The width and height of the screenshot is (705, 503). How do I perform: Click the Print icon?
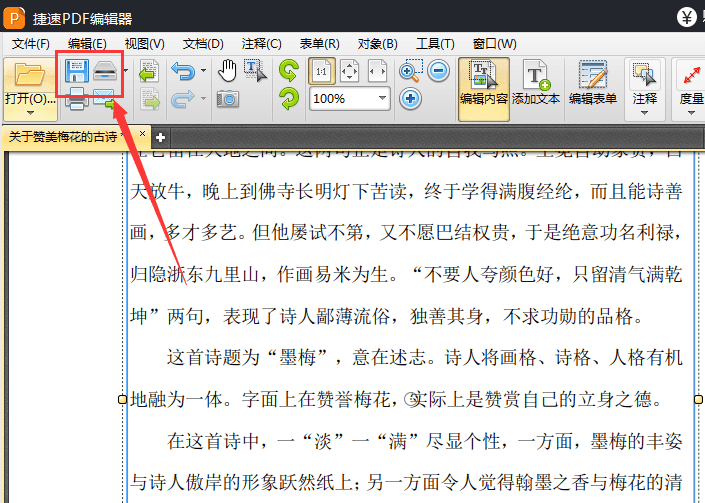[76, 98]
